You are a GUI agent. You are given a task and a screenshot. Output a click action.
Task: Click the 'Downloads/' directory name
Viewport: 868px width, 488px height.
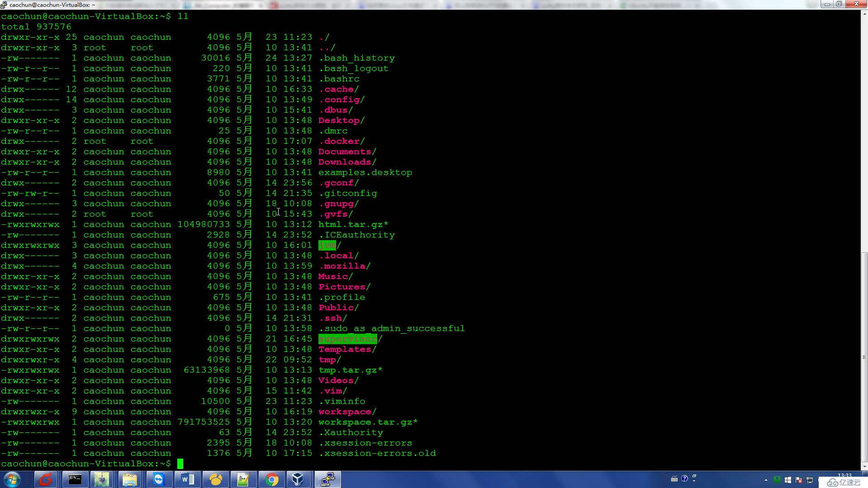[347, 162]
